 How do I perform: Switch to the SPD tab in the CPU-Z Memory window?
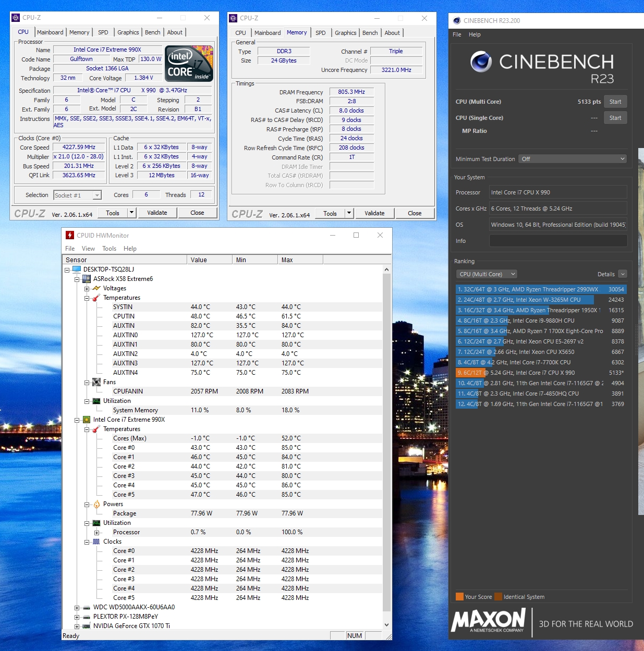tap(321, 33)
